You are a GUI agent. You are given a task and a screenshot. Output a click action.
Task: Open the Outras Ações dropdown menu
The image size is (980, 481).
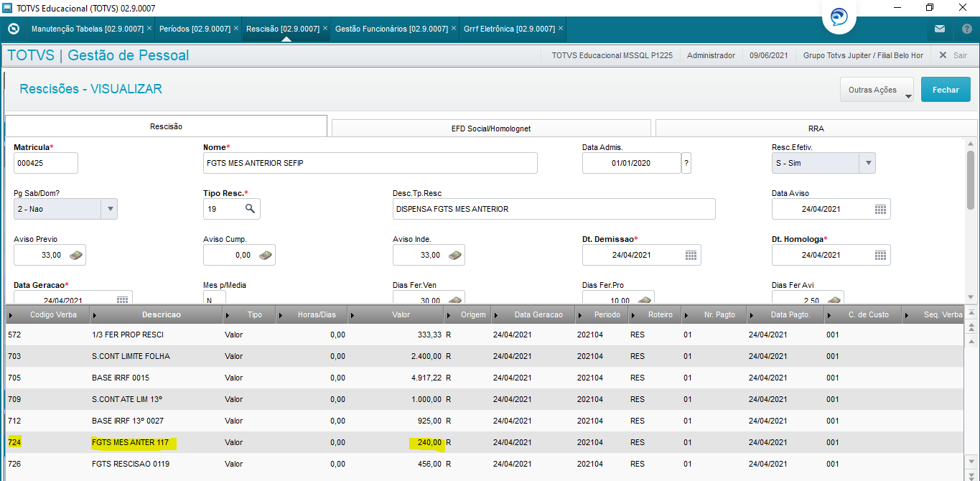877,90
